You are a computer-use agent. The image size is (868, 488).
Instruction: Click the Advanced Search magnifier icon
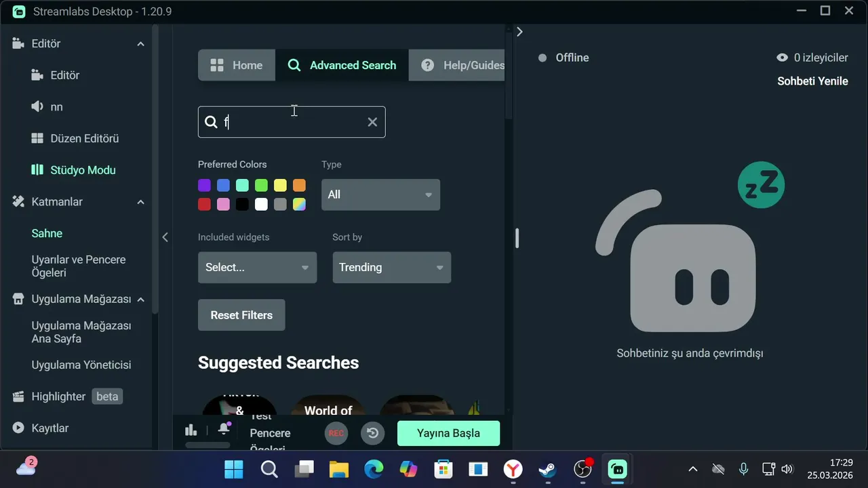[x=294, y=65]
